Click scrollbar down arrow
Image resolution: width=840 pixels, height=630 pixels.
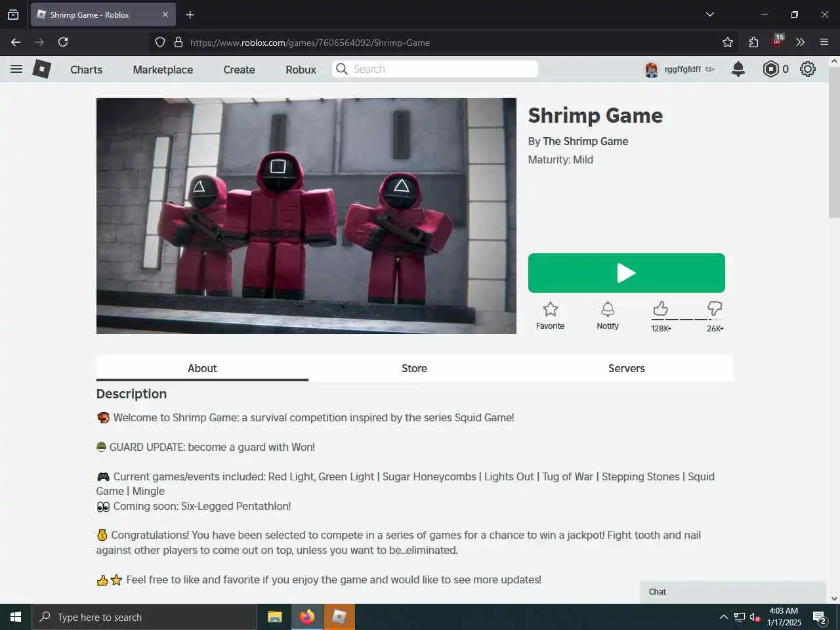834,598
